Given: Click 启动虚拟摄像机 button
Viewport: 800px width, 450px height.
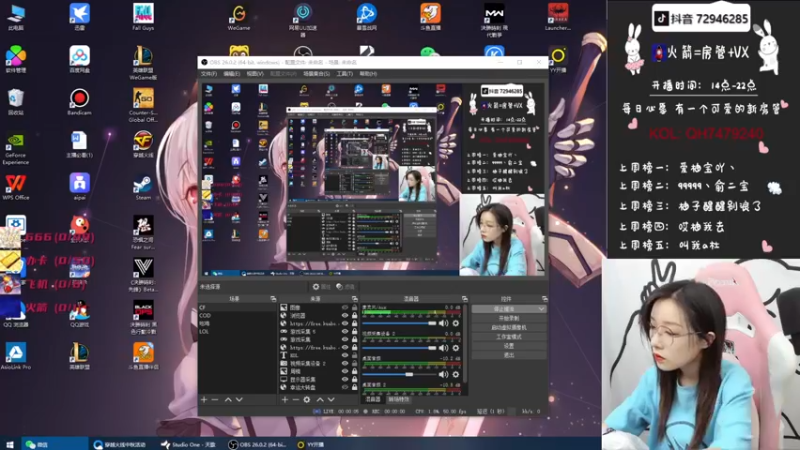Looking at the screenshot, I should (509, 328).
